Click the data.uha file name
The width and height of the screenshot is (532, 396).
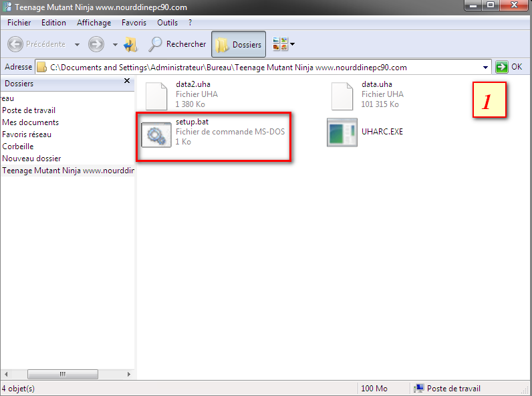[376, 84]
